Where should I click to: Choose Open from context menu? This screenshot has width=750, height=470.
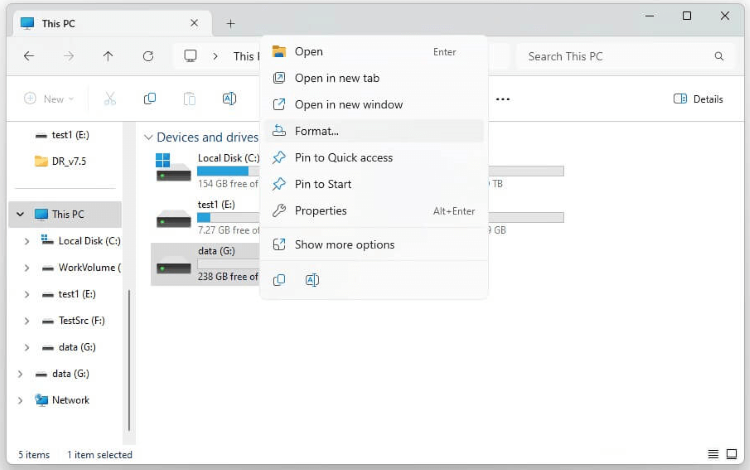(374, 52)
